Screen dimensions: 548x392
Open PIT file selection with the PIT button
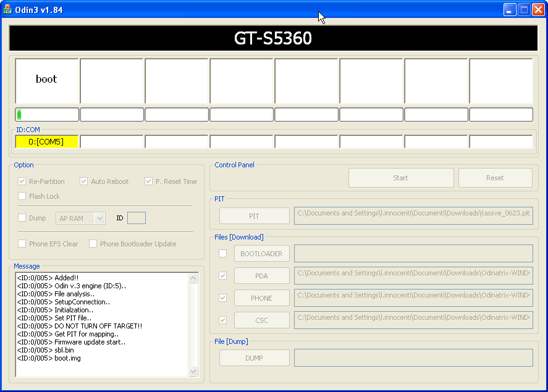pyautogui.click(x=254, y=215)
